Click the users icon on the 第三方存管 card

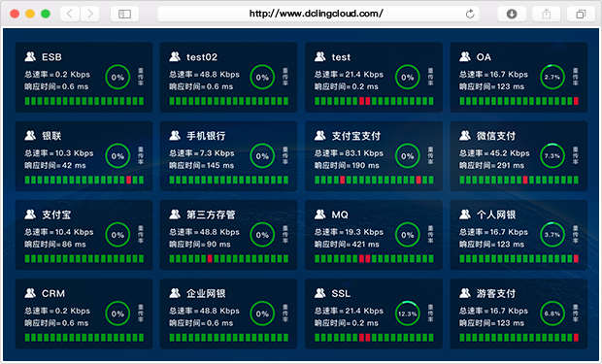(175, 215)
